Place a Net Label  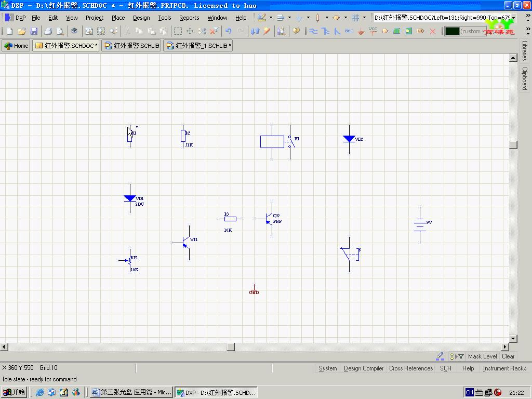pyautogui.click(x=349, y=31)
